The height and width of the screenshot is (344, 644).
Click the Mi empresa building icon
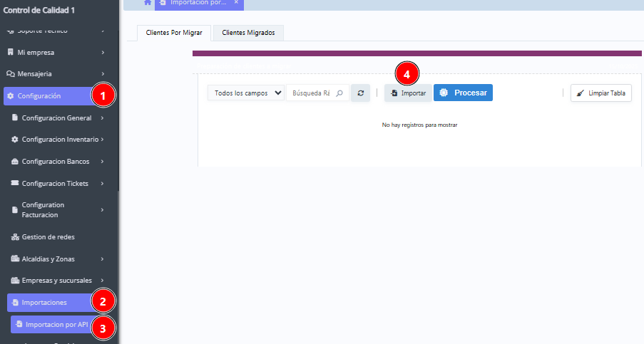(x=10, y=53)
